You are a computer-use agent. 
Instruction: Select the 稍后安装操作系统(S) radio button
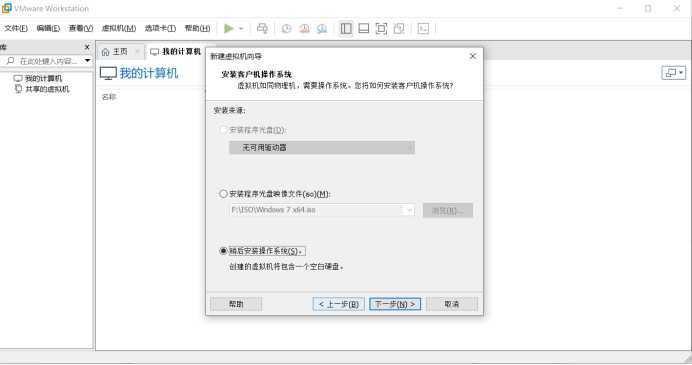223,251
